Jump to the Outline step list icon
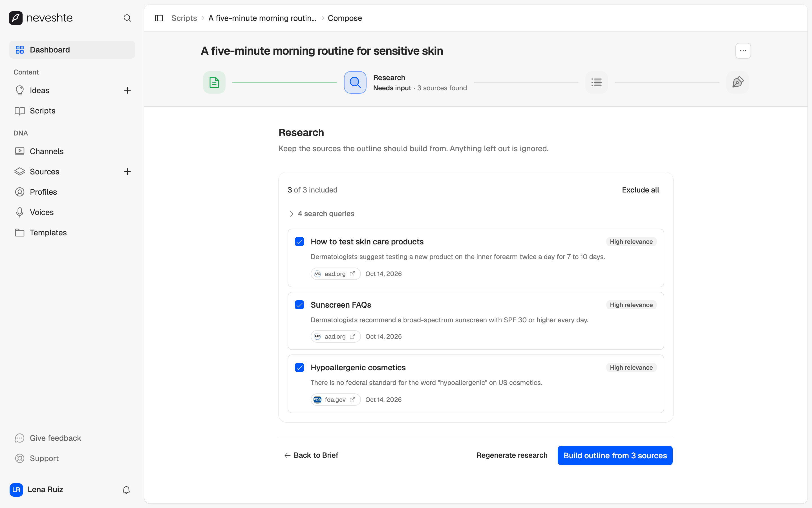This screenshot has height=508, width=812. coord(596,82)
